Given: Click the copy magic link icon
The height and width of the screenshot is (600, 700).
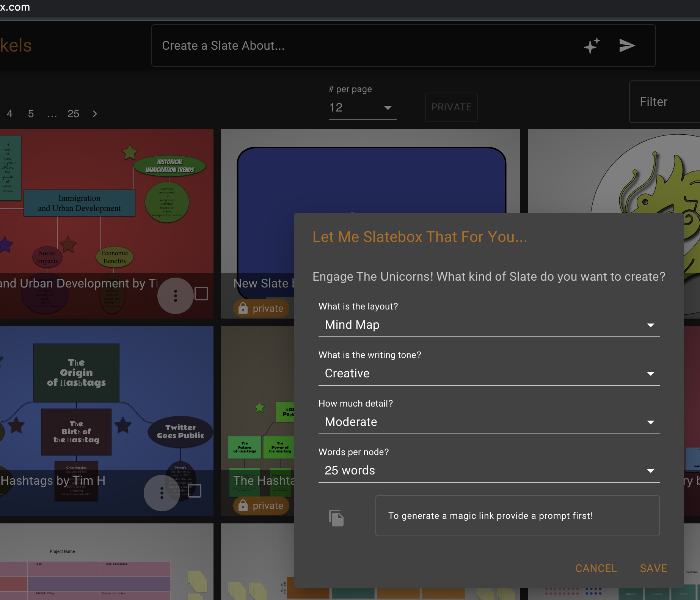Looking at the screenshot, I should point(336,518).
